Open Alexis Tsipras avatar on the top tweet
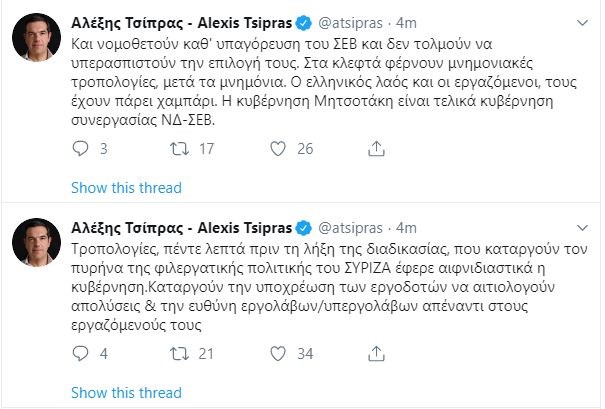605x409 pixels. 37,38
